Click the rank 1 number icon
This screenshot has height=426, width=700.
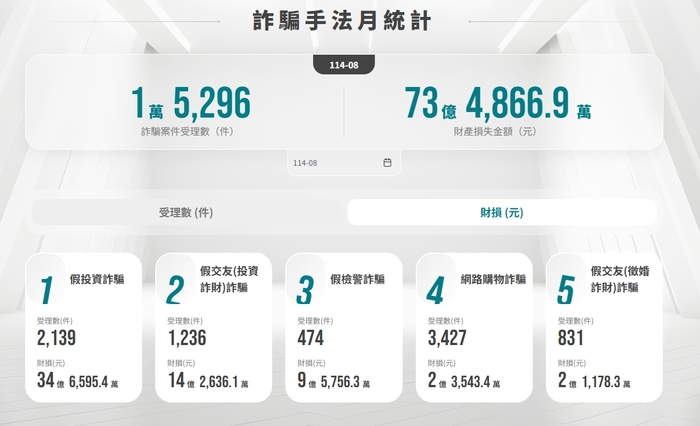pos(45,290)
